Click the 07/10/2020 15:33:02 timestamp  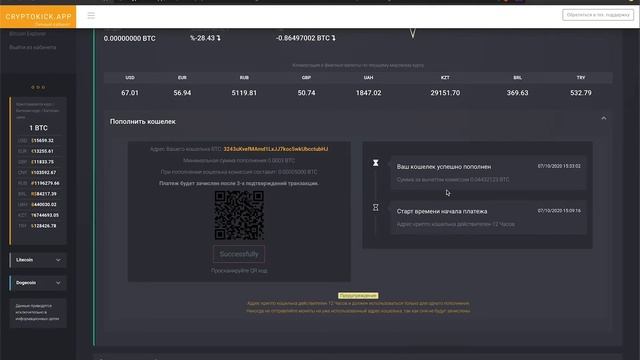pyautogui.click(x=559, y=166)
